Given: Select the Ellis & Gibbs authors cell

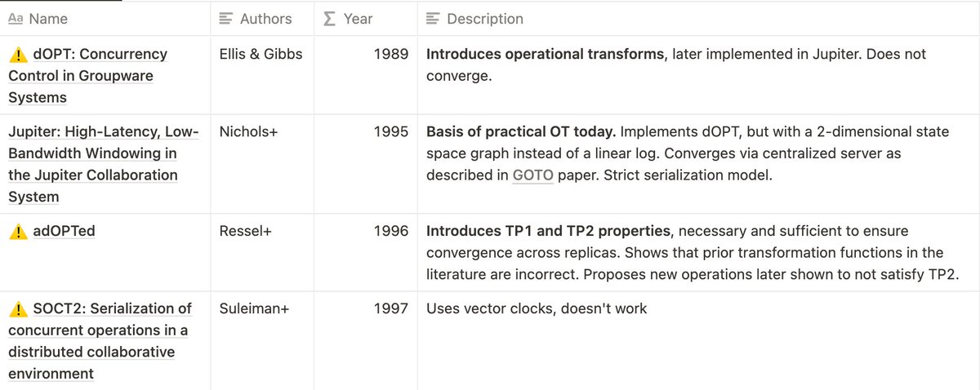Looking at the screenshot, I should [262, 75].
